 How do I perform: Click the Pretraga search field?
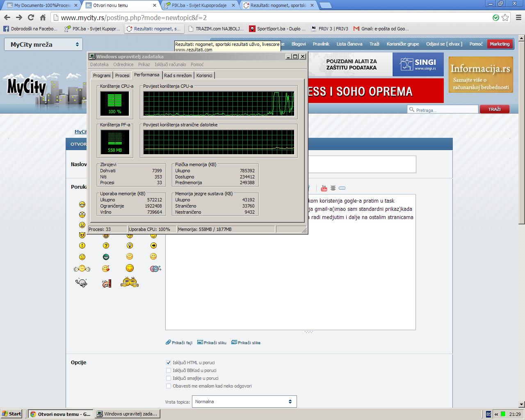(x=443, y=110)
